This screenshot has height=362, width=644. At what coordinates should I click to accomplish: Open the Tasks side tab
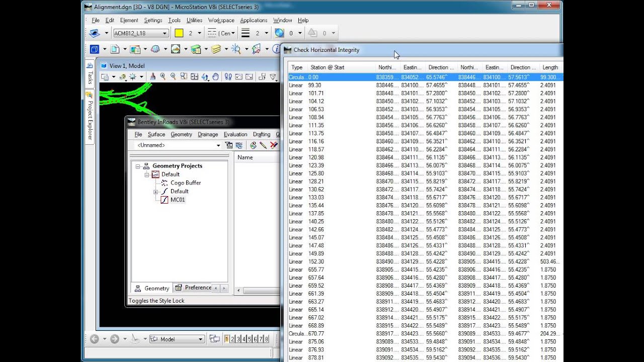coord(90,74)
